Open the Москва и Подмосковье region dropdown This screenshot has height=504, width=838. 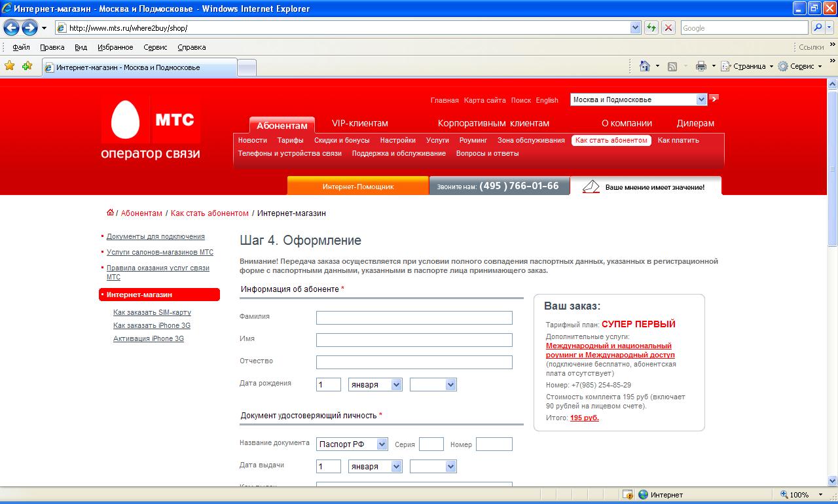pos(701,99)
